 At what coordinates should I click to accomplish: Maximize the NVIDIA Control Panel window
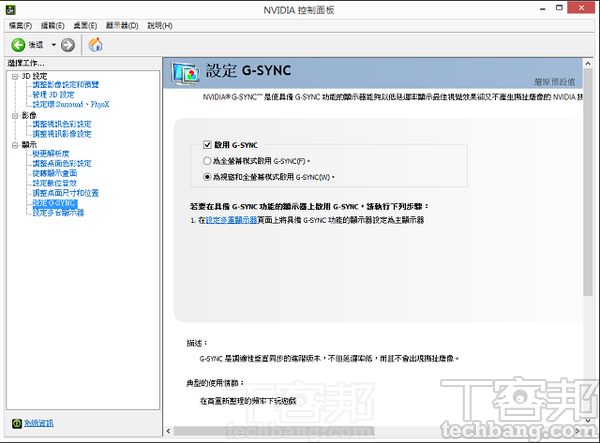pyautogui.click(x=559, y=8)
